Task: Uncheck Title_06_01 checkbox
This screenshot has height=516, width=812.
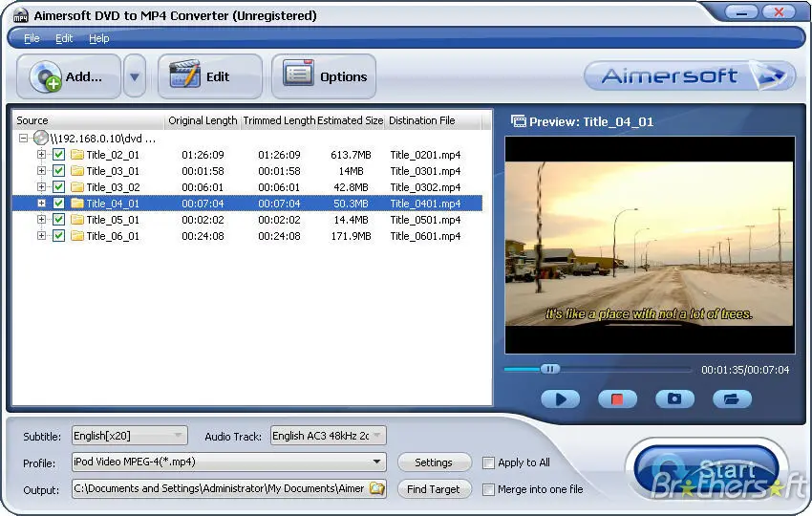Action: (x=58, y=235)
